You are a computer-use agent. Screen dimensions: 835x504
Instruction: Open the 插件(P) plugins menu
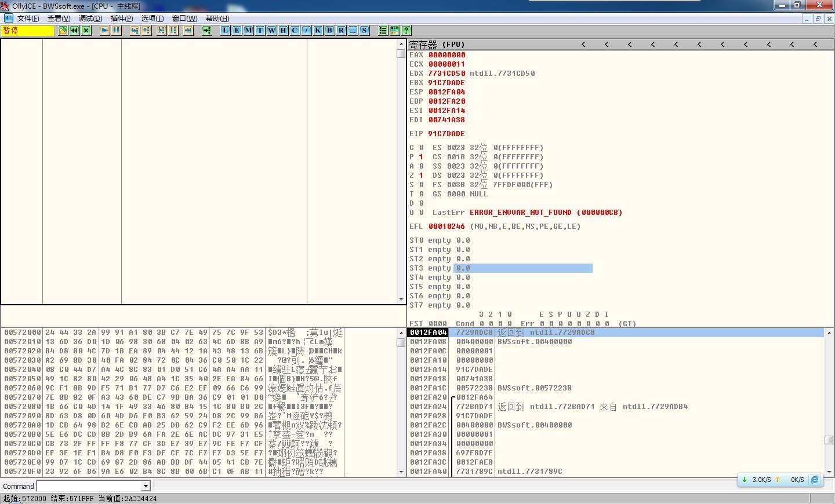pyautogui.click(x=121, y=19)
